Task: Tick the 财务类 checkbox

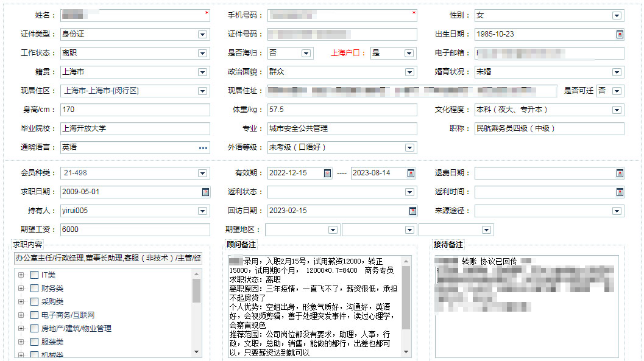Action: pyautogui.click(x=35, y=289)
